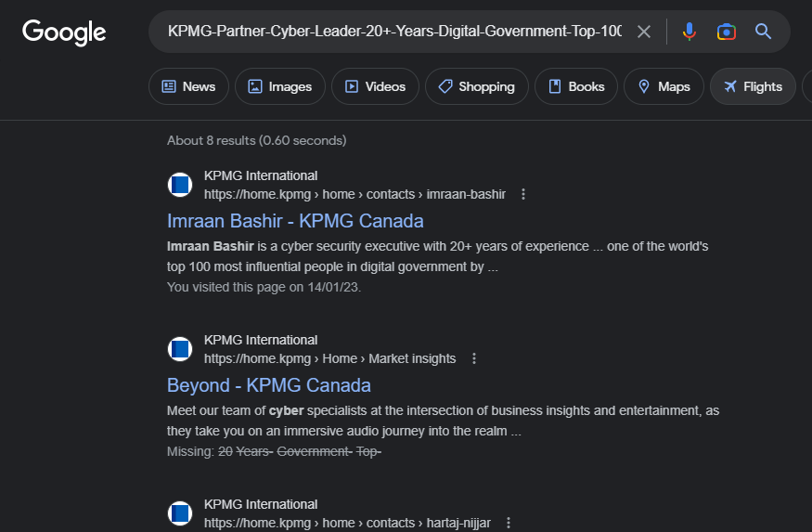This screenshot has height=532, width=812.
Task: Click 'Meet our team of cyber specialists' snippet
Action: click(x=443, y=421)
